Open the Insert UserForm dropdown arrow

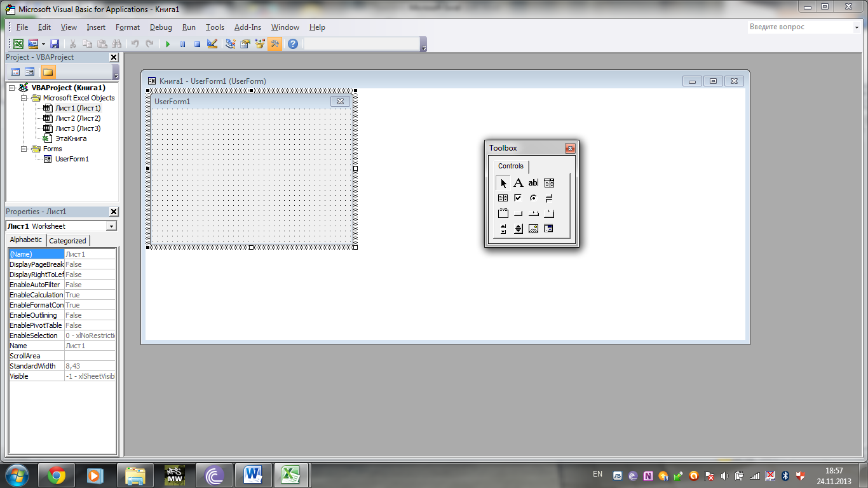(x=43, y=44)
